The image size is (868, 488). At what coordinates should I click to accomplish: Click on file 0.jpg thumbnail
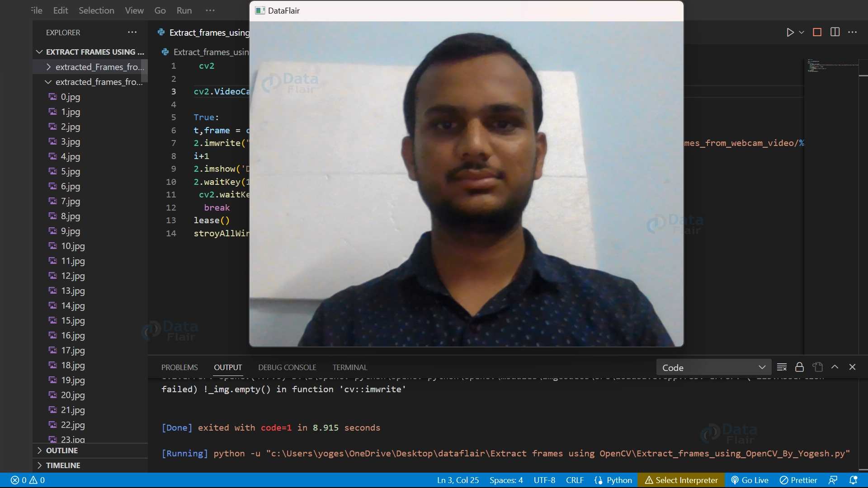pyautogui.click(x=71, y=97)
